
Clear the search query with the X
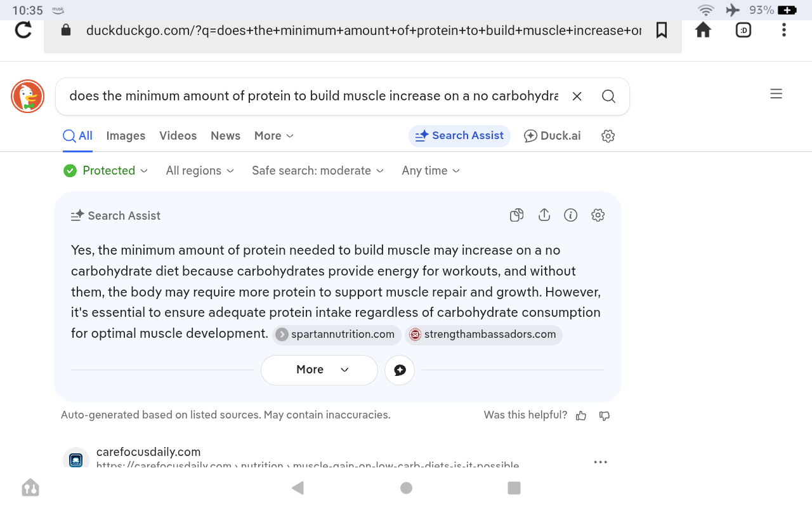click(577, 97)
